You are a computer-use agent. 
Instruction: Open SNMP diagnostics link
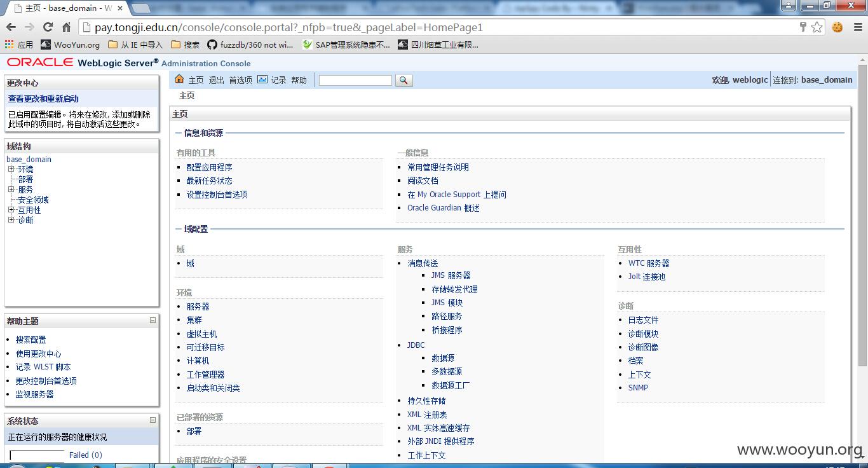tap(638, 388)
